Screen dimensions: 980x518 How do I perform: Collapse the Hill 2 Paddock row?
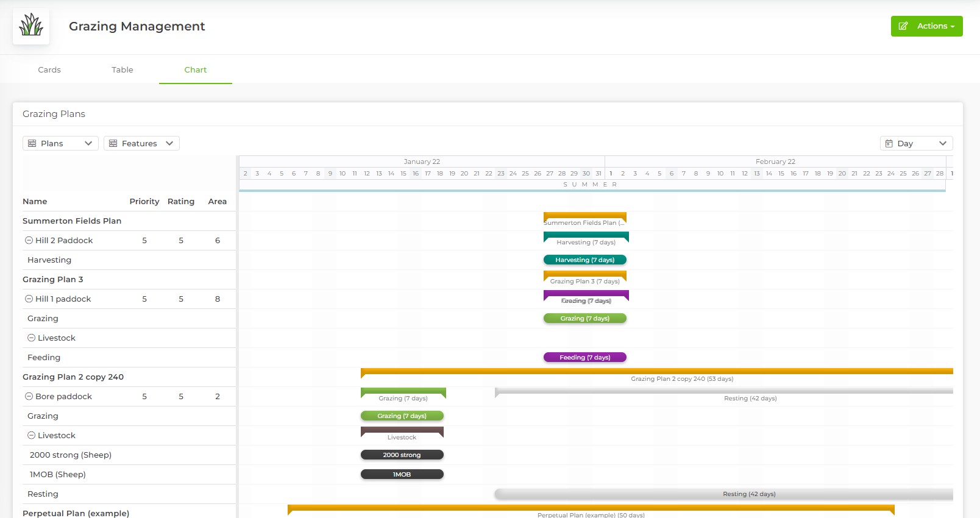(29, 240)
